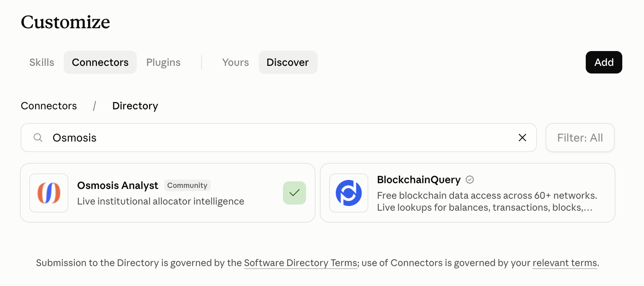Focus the connector search input field

click(279, 138)
